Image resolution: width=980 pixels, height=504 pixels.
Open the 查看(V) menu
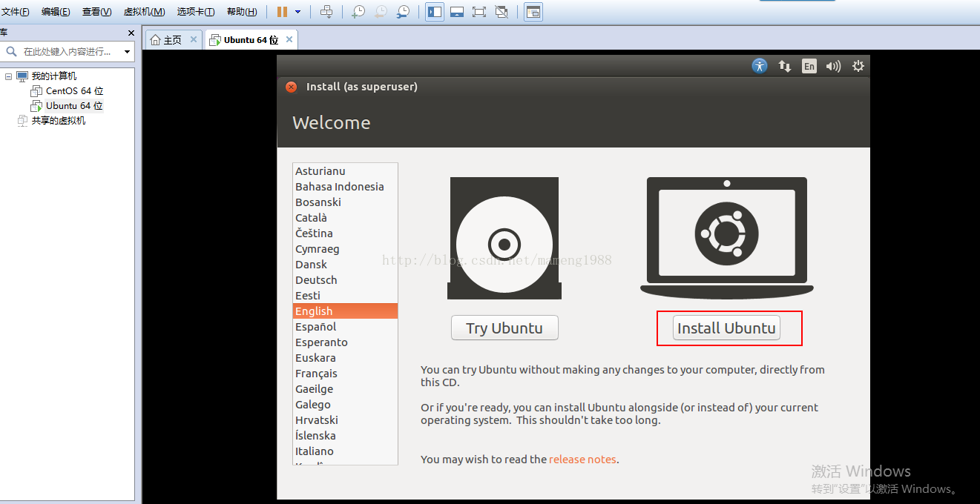pos(97,12)
